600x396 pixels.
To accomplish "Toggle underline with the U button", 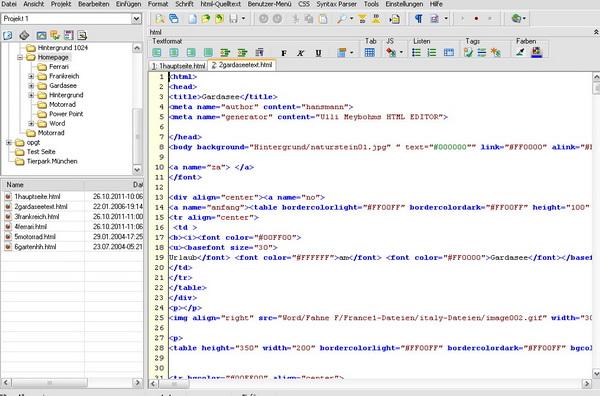I will [x=318, y=53].
